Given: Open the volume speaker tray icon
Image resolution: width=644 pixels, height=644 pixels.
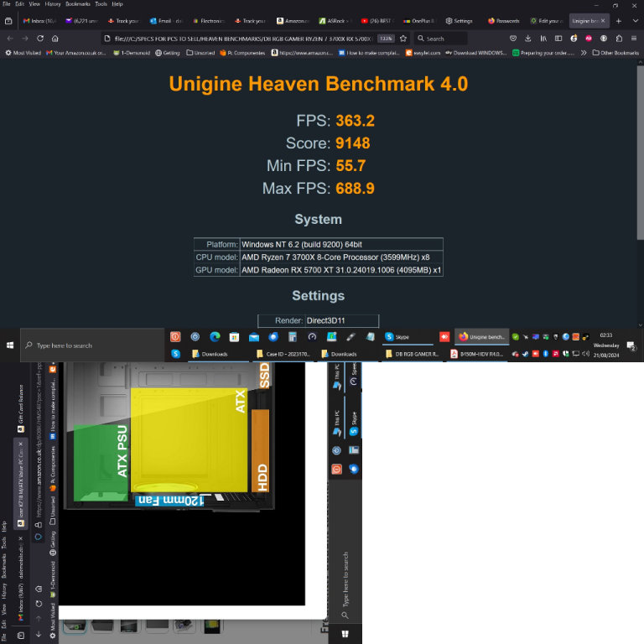Looking at the screenshot, I should 585,354.
